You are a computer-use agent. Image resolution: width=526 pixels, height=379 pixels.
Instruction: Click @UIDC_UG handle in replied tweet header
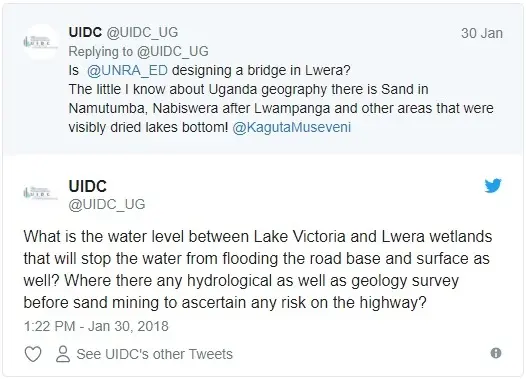pos(142,32)
